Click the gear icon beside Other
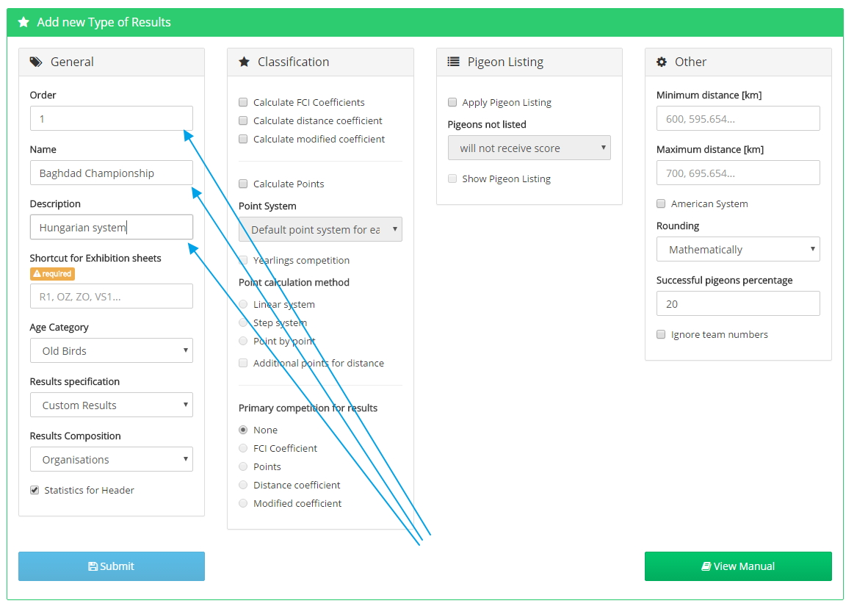The image size is (868, 606). pyautogui.click(x=662, y=62)
